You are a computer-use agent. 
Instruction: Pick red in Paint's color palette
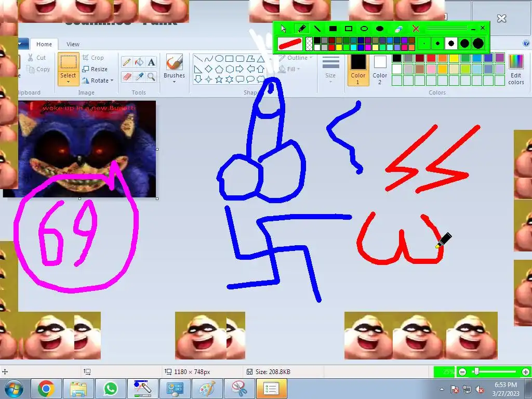click(431, 58)
